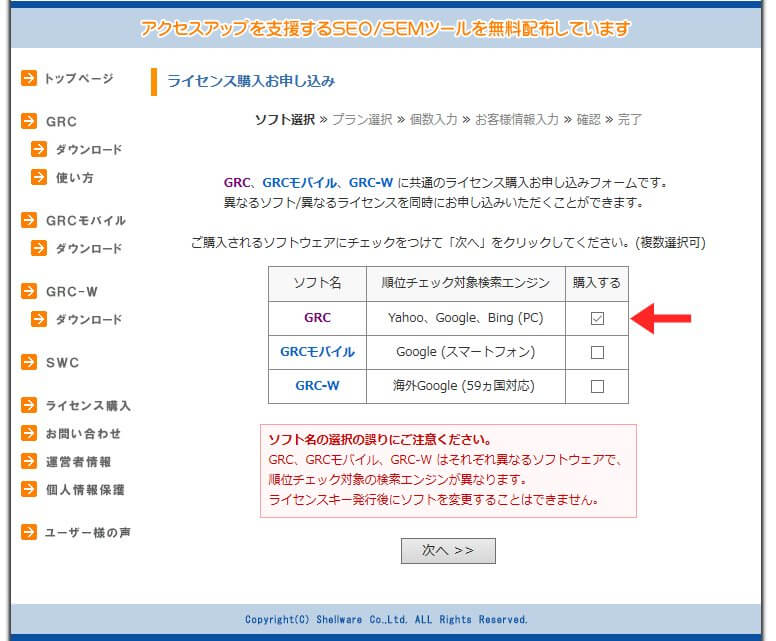Click the Yahoo、Google、Bing (PC) cell
Image resolution: width=776 pixels, height=641 pixels.
point(466,318)
